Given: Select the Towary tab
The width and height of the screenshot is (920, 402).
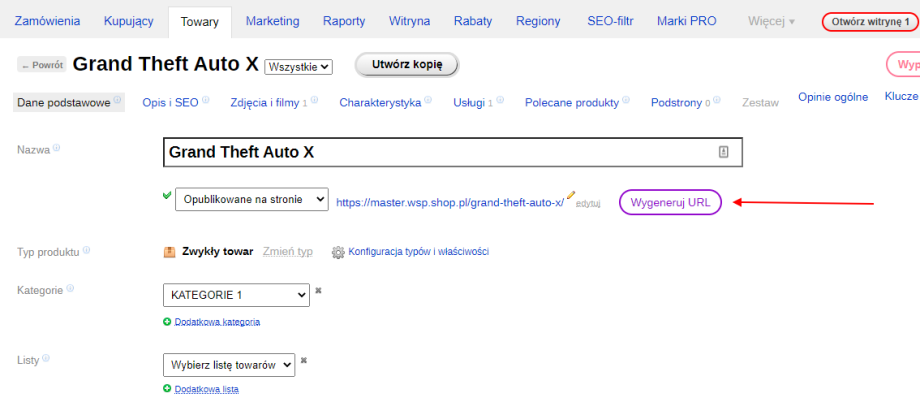Looking at the screenshot, I should (199, 22).
